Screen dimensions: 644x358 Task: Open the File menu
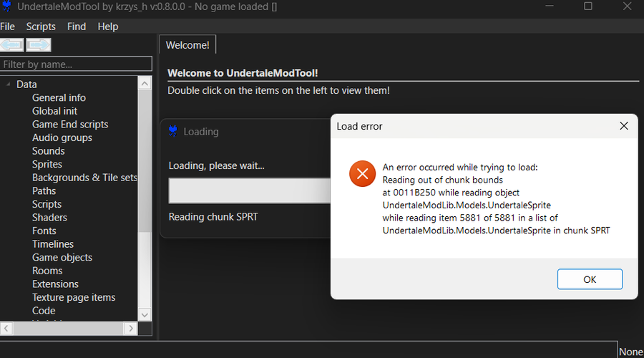click(x=7, y=26)
